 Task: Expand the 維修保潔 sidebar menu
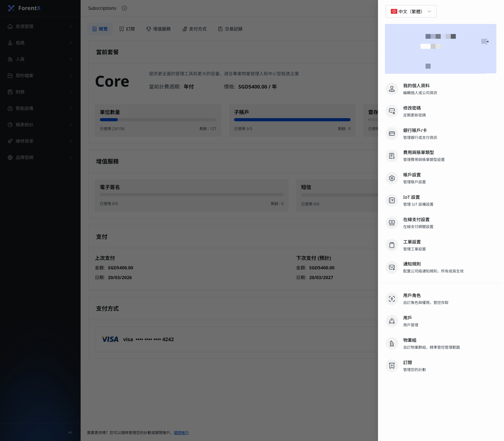pos(40,141)
